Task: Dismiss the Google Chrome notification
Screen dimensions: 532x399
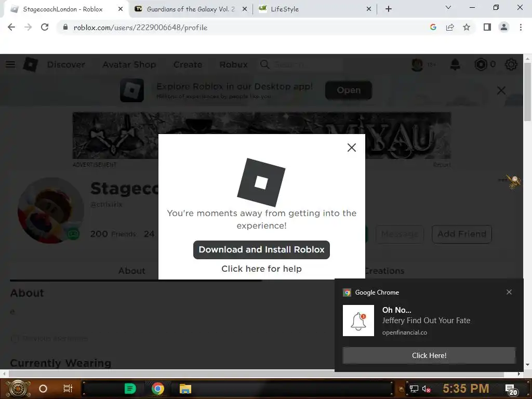Action: (x=509, y=292)
